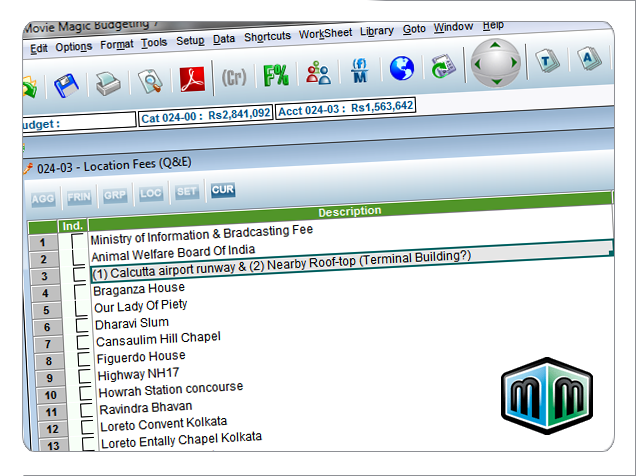Click the Acct 024-03 total field
This screenshot has height=476, width=636.
coord(346,109)
